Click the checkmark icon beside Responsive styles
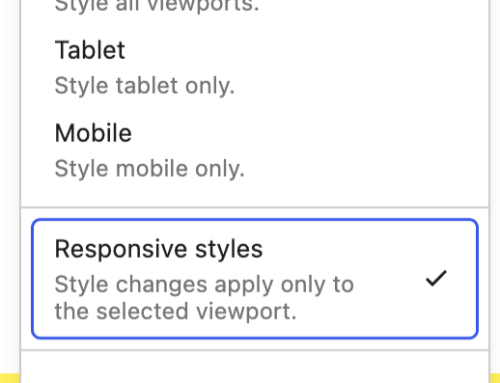 pyautogui.click(x=436, y=278)
